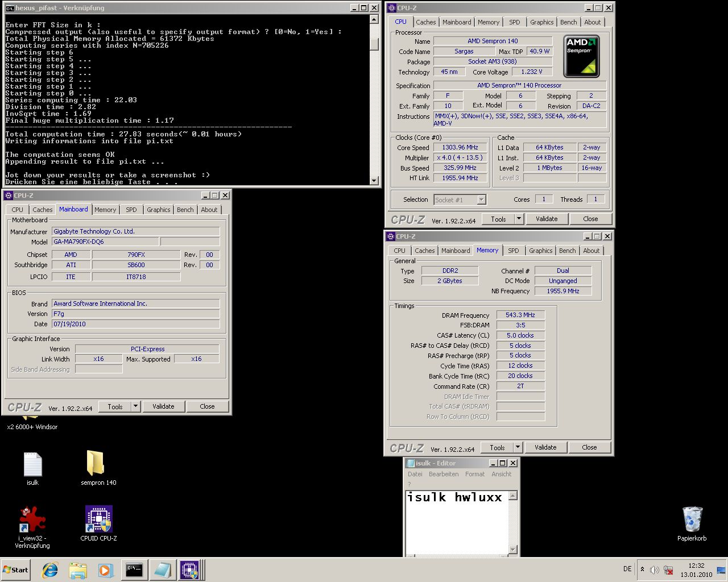
Task: Open Format menu in isulk Editor
Action: (474, 474)
